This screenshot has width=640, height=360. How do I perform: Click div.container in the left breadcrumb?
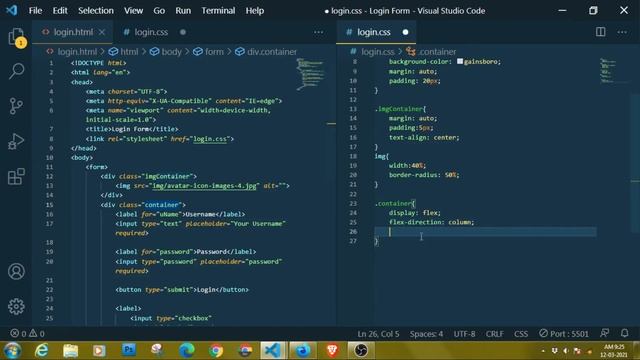[x=272, y=52]
